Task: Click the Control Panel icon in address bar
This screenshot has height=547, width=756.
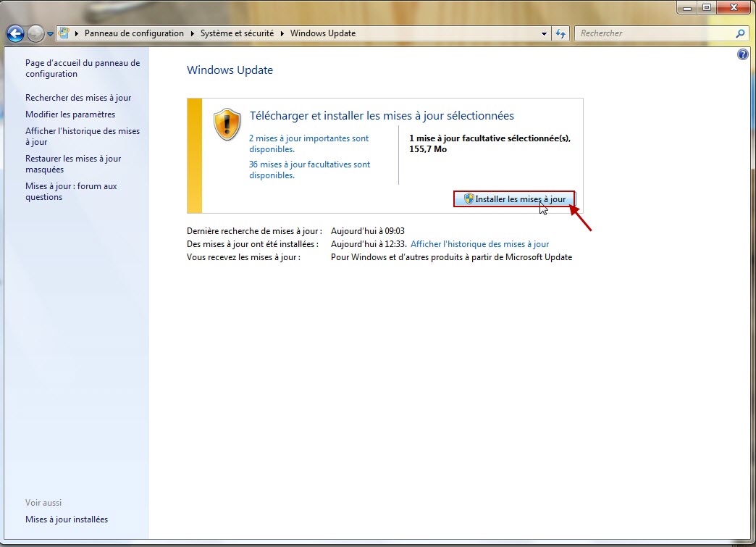Action: pos(64,33)
